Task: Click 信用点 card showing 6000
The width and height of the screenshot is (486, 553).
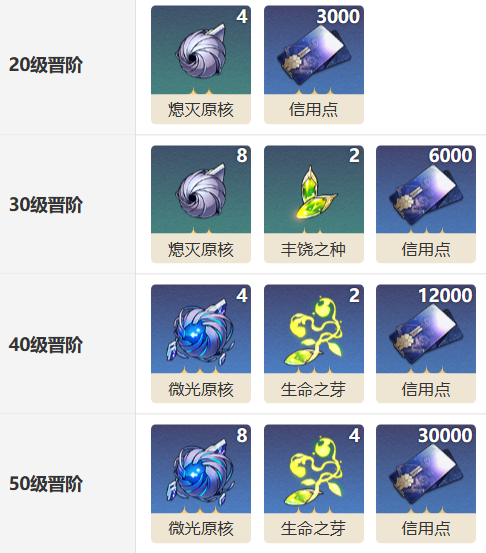Action: tap(426, 204)
